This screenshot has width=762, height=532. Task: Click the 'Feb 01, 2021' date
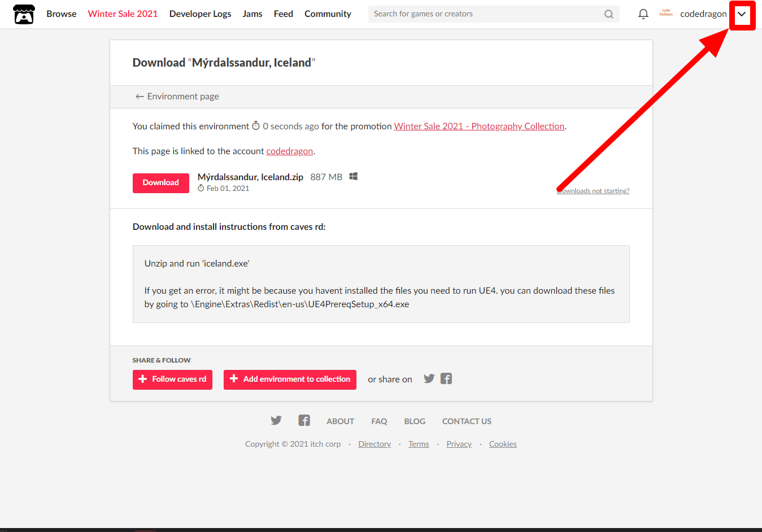coord(228,189)
